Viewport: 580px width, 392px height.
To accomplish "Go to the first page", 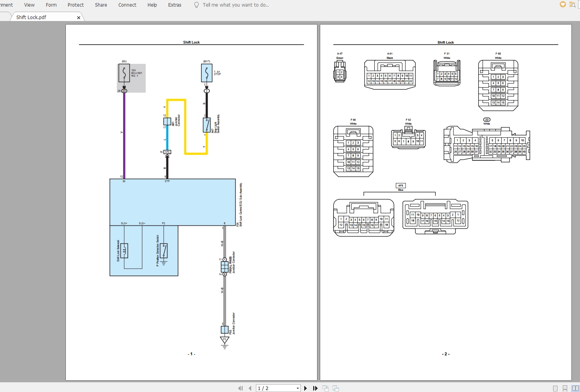I will (x=240, y=388).
